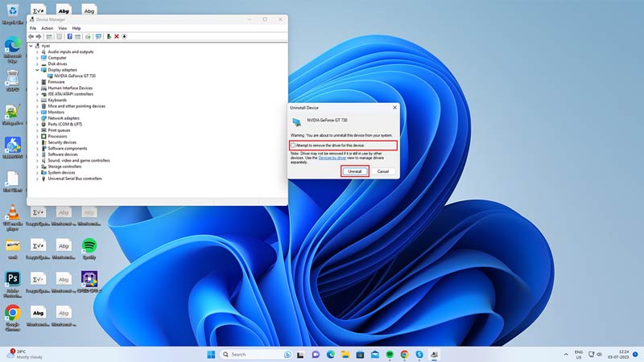Expand the Processors category

coord(37,136)
